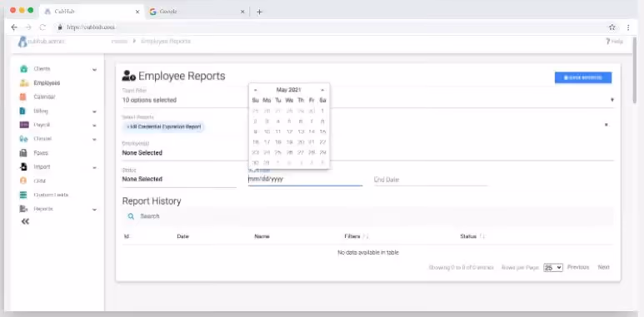Bookmark page with the star icon
Viewport: 644px width, 317px height.
[x=612, y=27]
